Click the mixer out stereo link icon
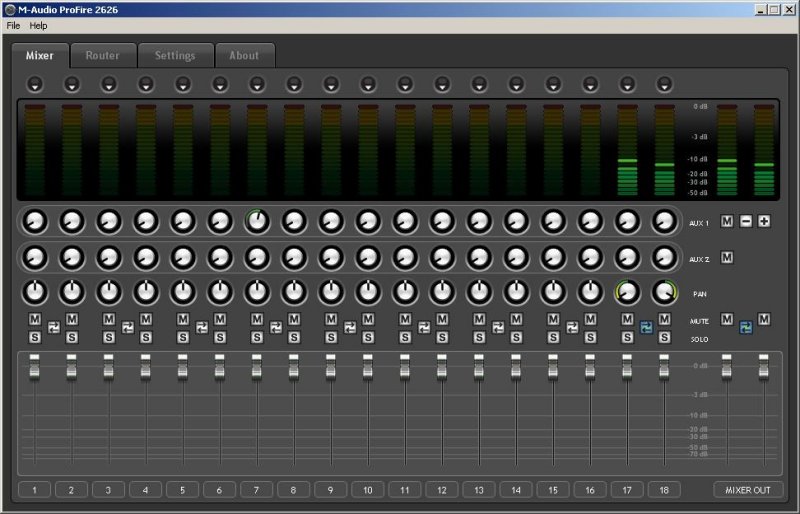This screenshot has width=800, height=514. (745, 328)
